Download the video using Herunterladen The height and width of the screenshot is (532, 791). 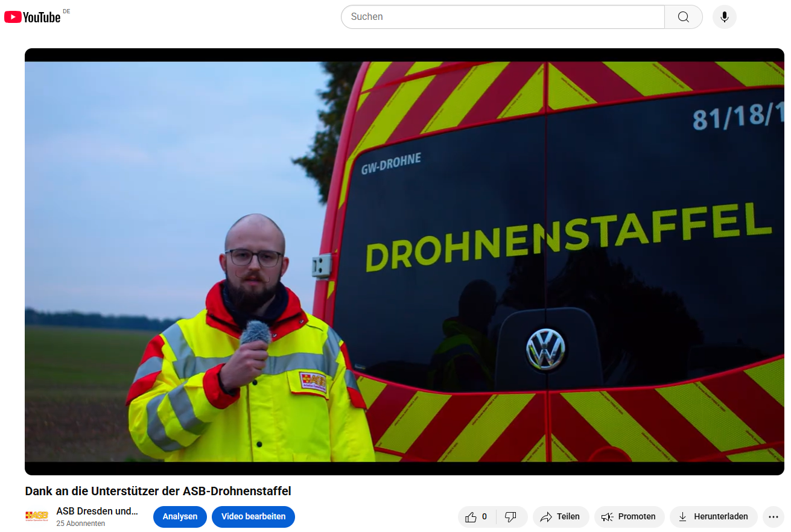point(713,517)
